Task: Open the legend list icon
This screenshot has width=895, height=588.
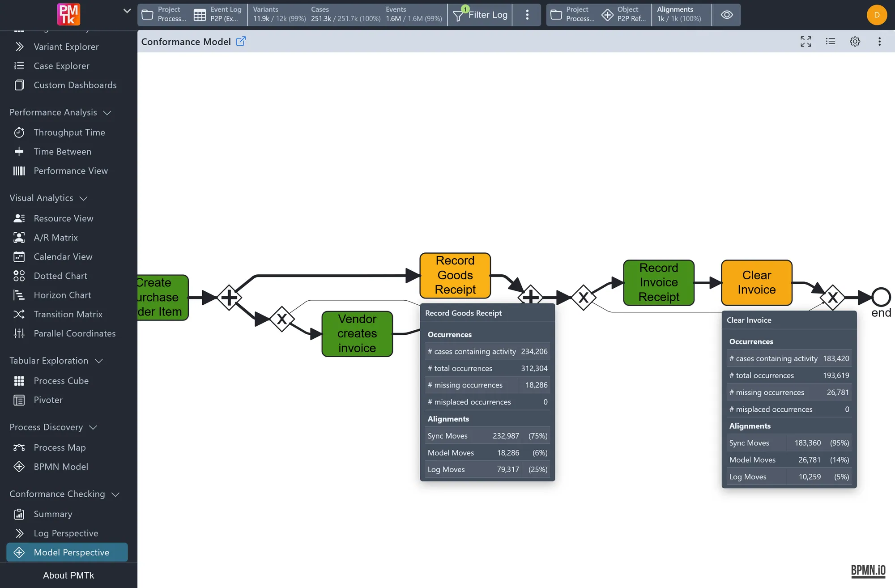Action: click(x=831, y=41)
